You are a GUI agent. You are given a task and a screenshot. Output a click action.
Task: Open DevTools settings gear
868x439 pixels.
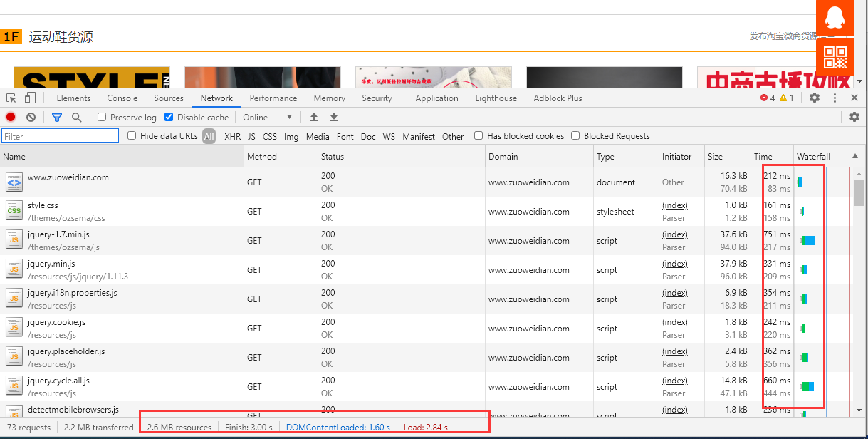(x=815, y=98)
